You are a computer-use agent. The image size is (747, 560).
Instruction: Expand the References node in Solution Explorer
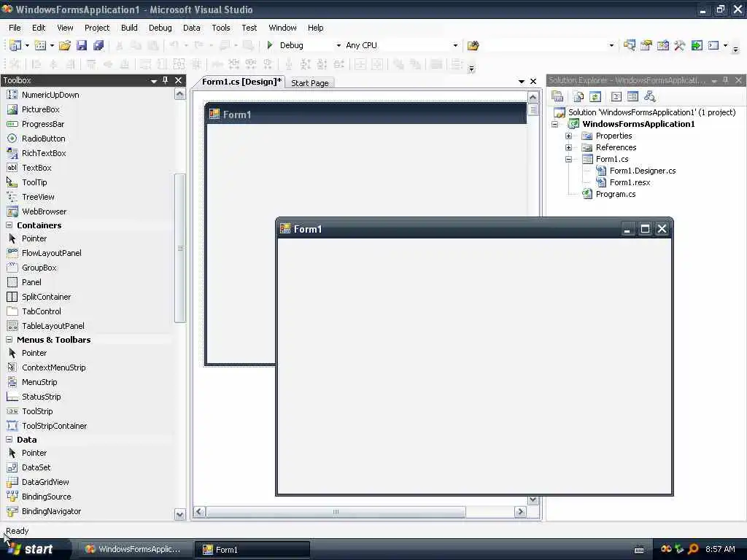pos(568,147)
